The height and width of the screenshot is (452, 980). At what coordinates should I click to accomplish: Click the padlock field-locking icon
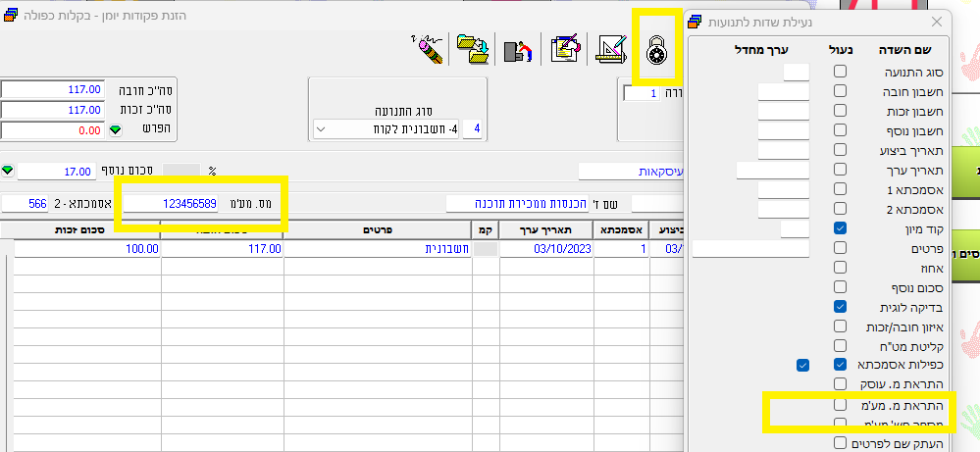[x=652, y=48]
